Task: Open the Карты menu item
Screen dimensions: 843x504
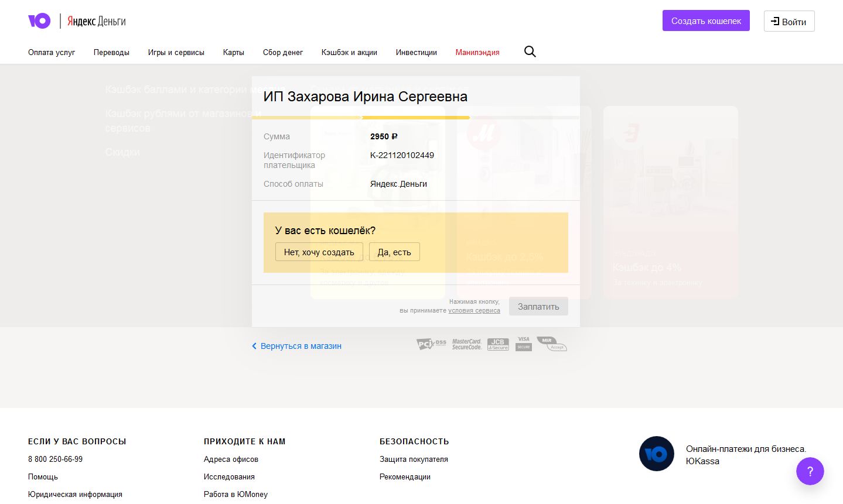Action: click(234, 52)
